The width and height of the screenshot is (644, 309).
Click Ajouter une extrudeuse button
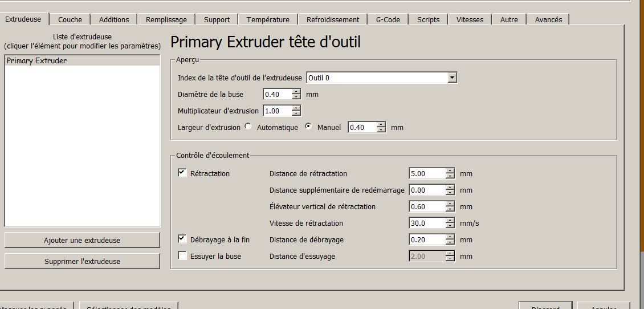pyautogui.click(x=82, y=240)
